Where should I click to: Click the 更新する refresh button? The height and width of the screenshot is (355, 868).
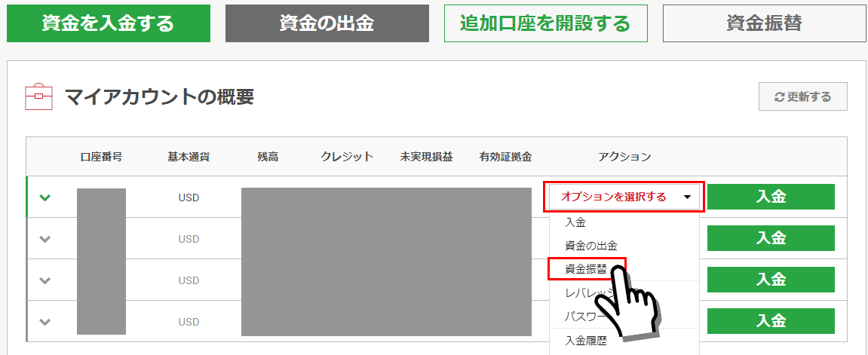pyautogui.click(x=802, y=96)
